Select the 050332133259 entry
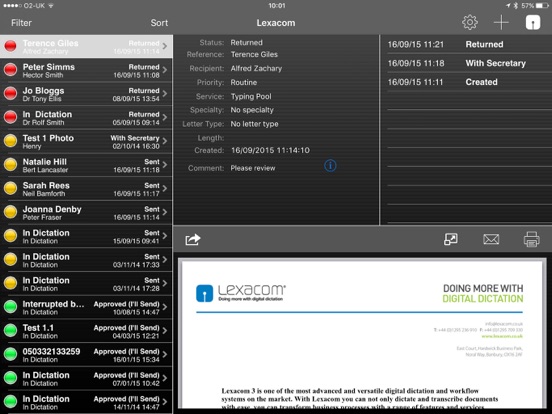 pyautogui.click(x=86, y=355)
